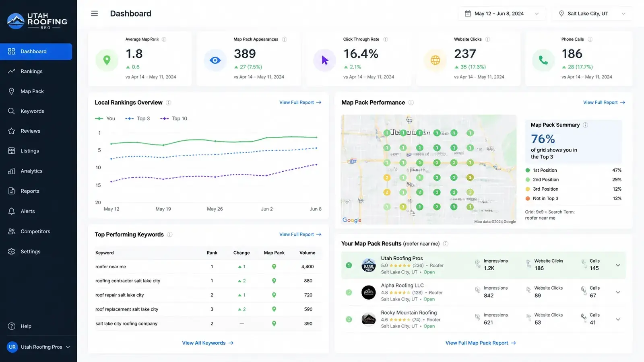644x362 pixels.
Task: Click the Alpha Roofing LLC logo thumbnail
Action: click(368, 292)
